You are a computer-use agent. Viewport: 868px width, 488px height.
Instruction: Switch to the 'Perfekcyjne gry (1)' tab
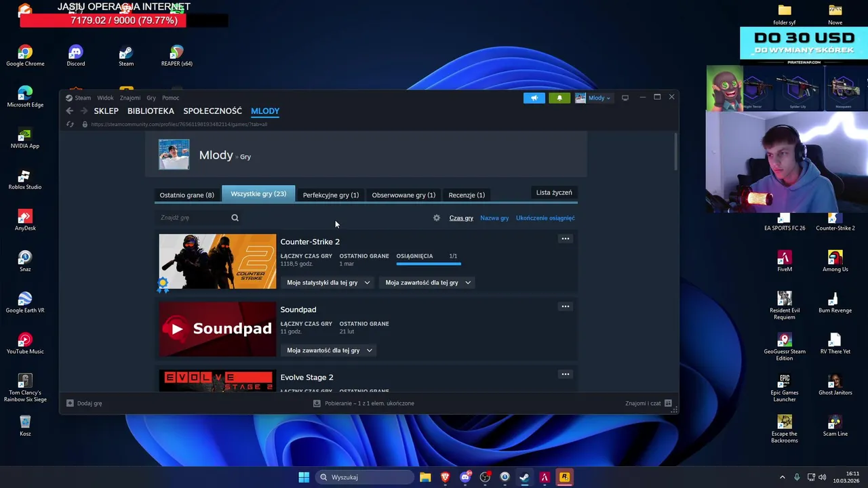331,195
